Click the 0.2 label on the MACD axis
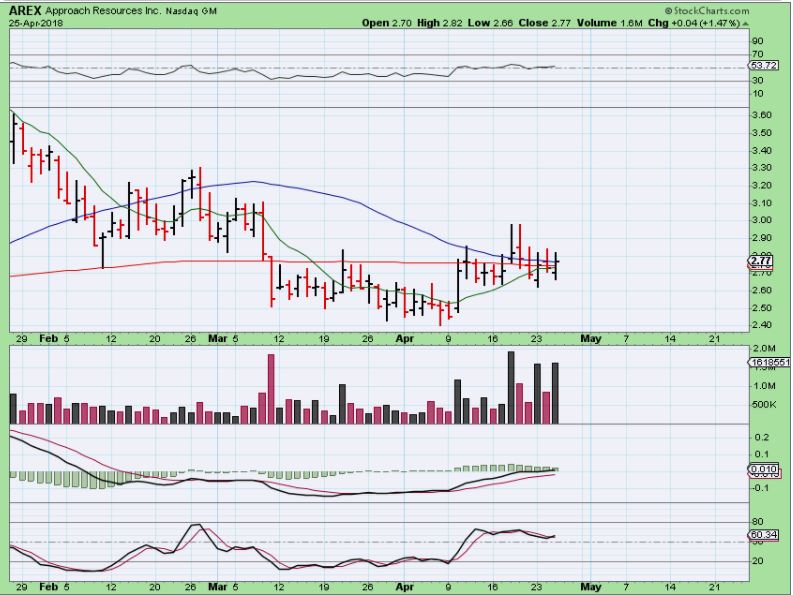 tap(762, 438)
